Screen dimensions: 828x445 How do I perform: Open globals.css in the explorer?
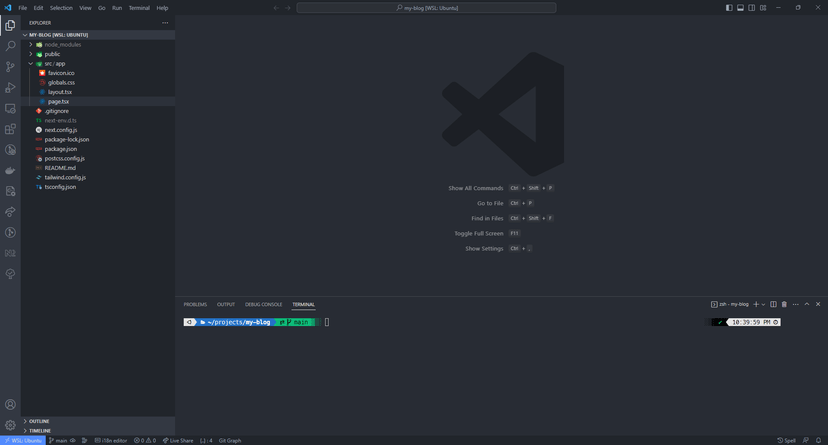[x=98, y=82]
